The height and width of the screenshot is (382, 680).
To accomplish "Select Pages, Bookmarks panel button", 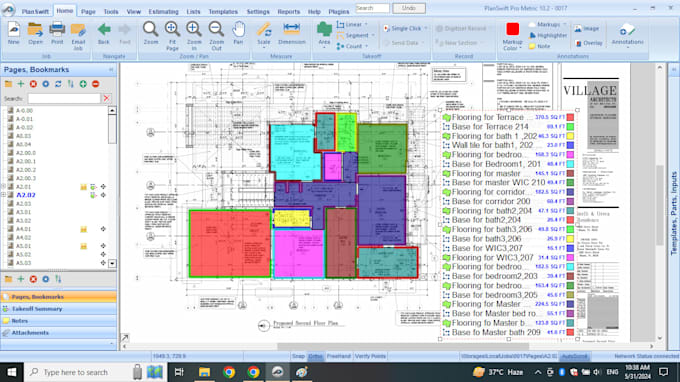I will point(59,297).
